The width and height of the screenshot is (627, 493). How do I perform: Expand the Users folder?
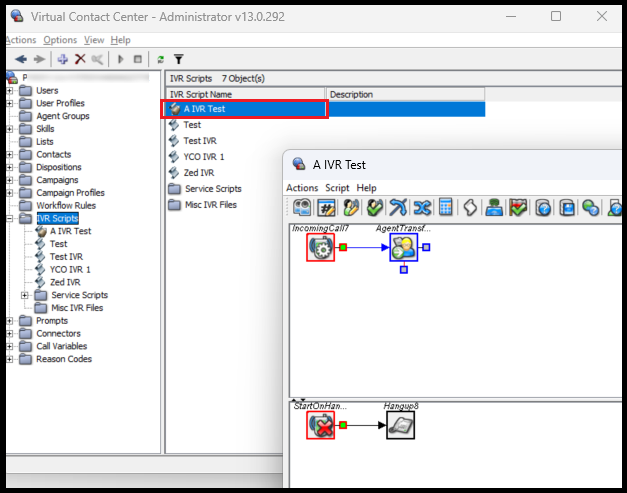coord(10,91)
